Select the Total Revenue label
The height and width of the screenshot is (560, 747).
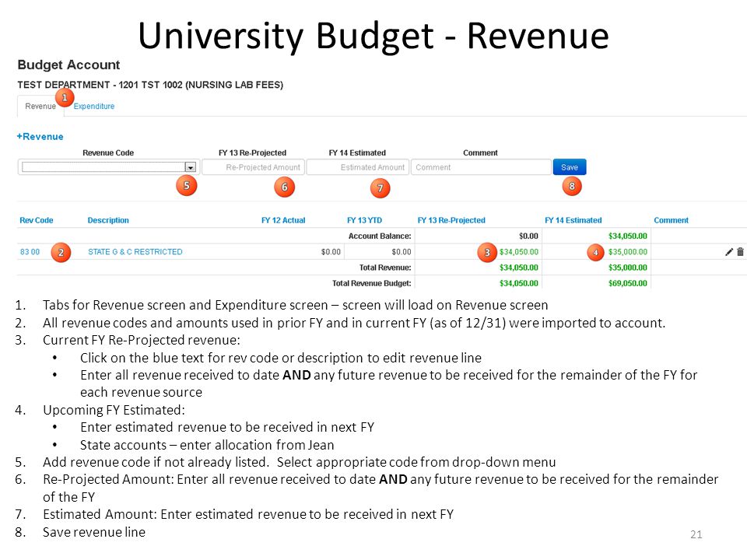[385, 268]
